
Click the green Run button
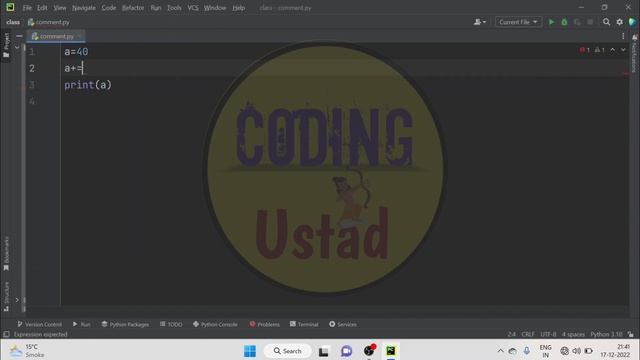551,22
